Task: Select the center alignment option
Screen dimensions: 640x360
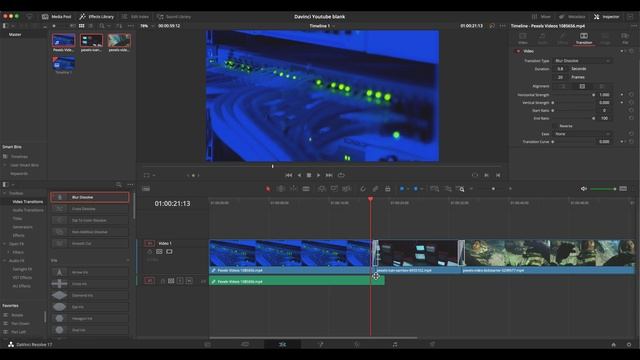Action: point(582,87)
